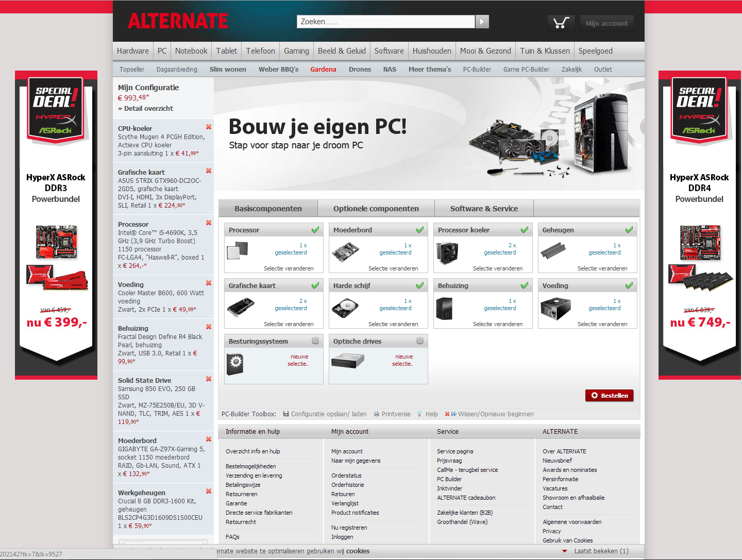Click the € 993,48 configuration total
This screenshot has width=742, height=560.
[133, 98]
